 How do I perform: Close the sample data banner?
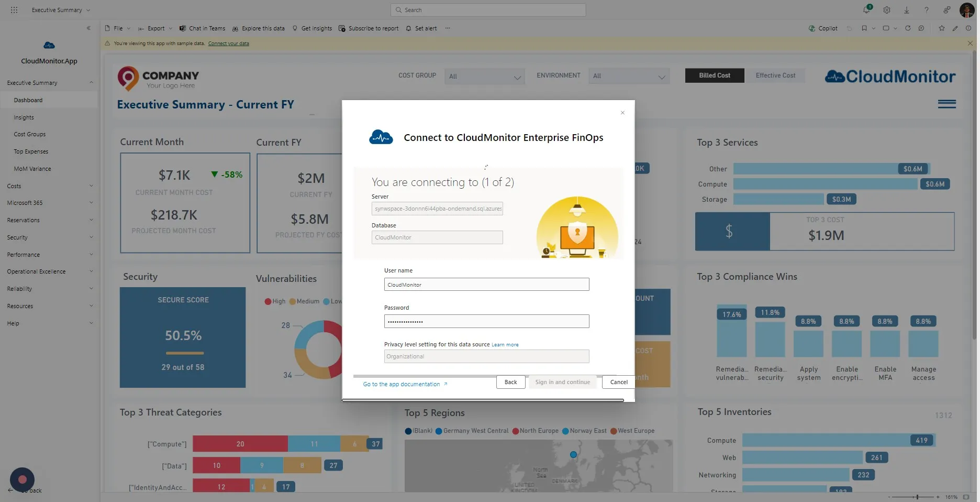tap(970, 43)
